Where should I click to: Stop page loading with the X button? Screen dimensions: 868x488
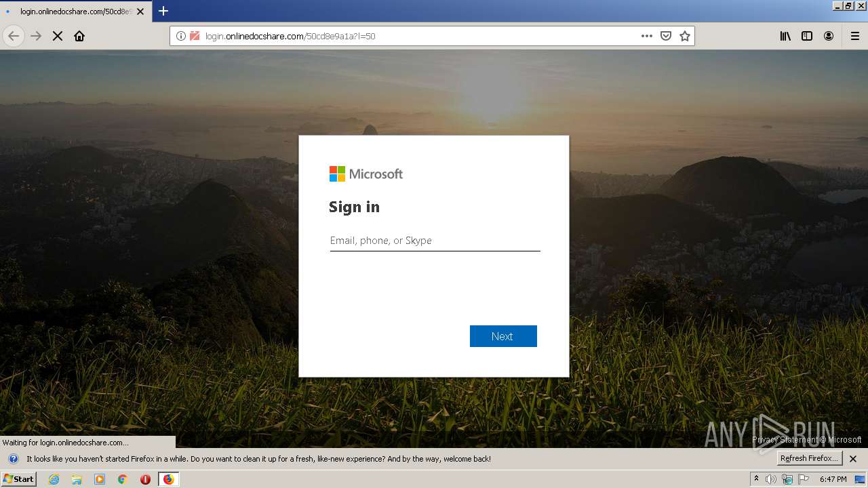(x=58, y=36)
